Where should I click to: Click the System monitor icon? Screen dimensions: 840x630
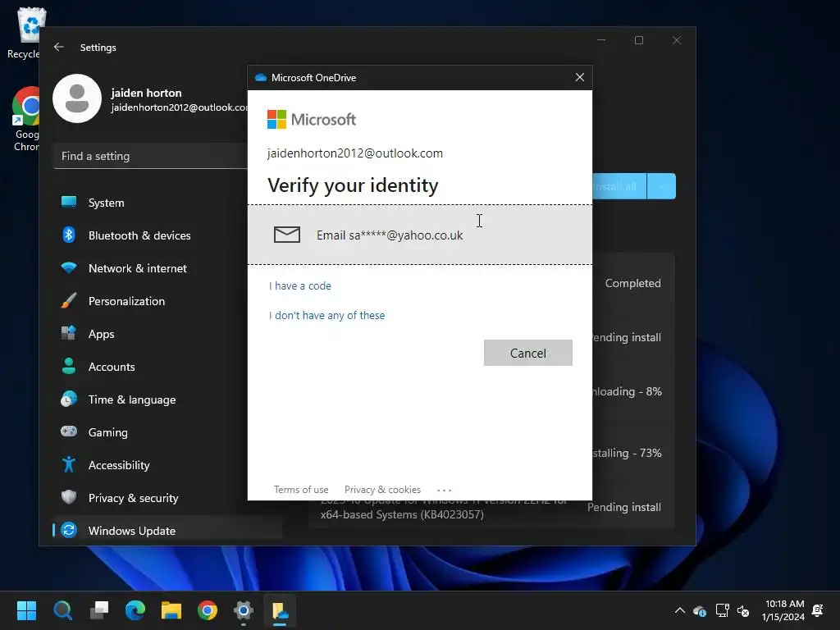coord(69,202)
